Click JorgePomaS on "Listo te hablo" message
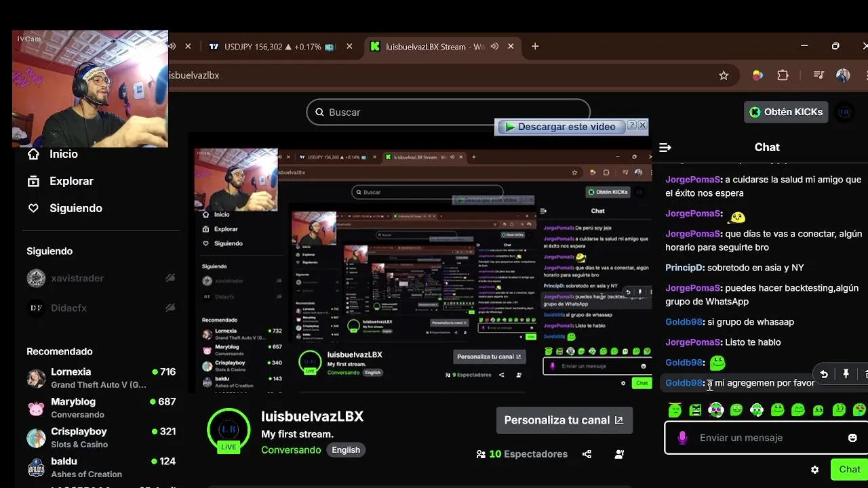 693,342
